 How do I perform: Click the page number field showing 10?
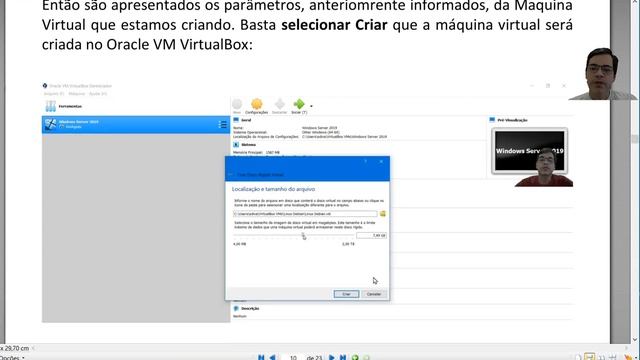click(293, 358)
